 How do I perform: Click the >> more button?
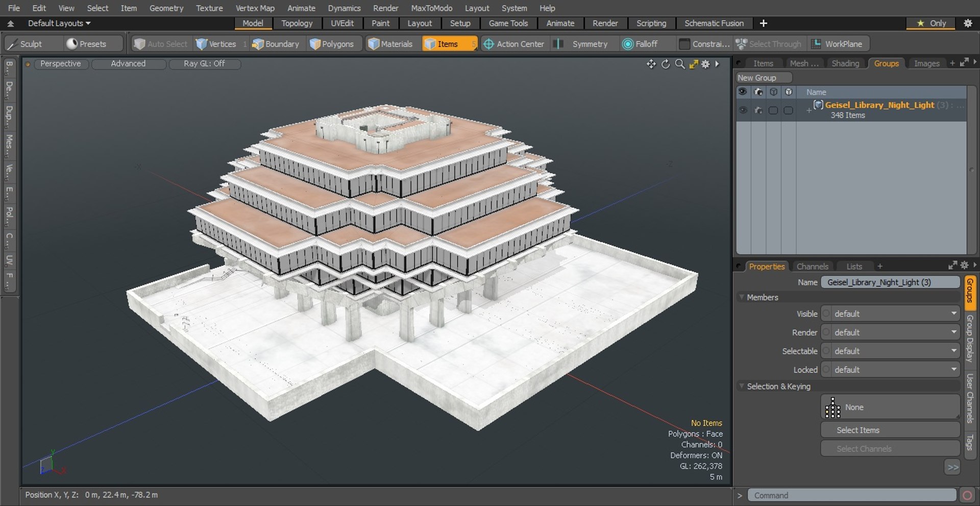tap(952, 467)
